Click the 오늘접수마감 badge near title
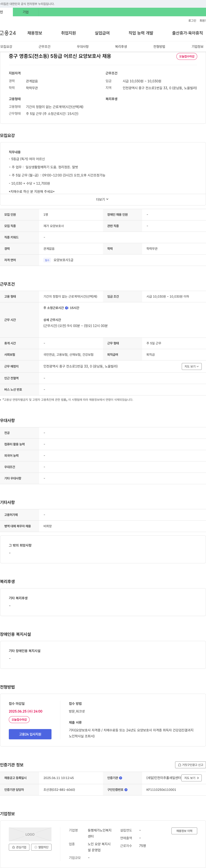 pos(187,56)
